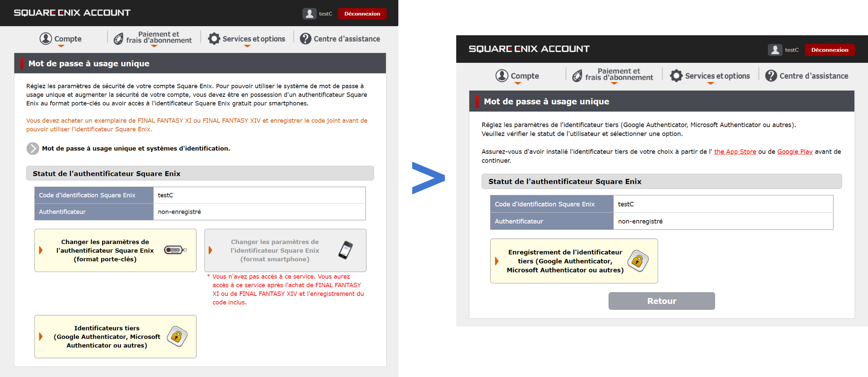Click the padlock icon on 'Enregistrement de l'identificateur tiers'
Viewport: 868px width, 377px height.
tap(638, 261)
